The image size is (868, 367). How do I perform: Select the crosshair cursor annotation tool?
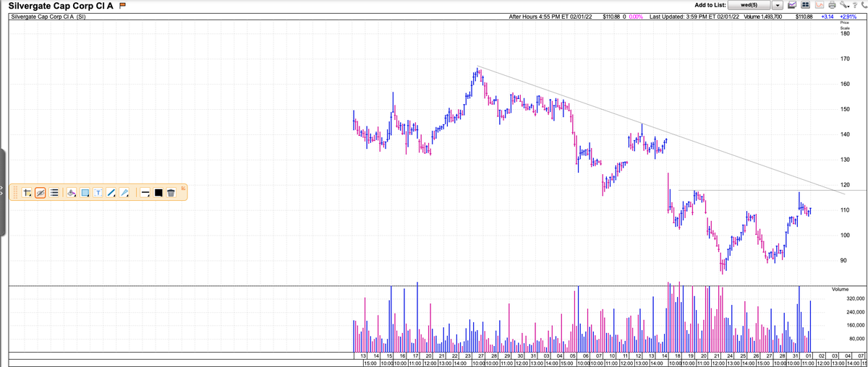(27, 193)
